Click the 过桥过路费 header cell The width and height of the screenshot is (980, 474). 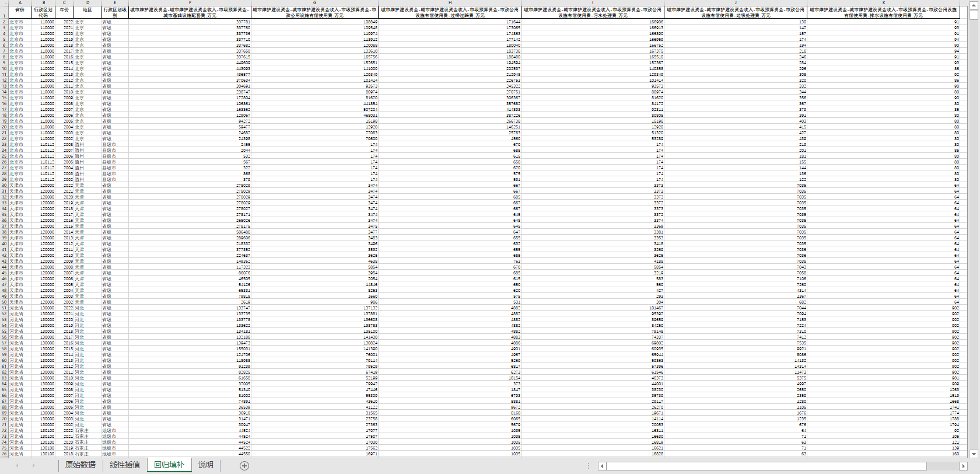click(x=450, y=13)
